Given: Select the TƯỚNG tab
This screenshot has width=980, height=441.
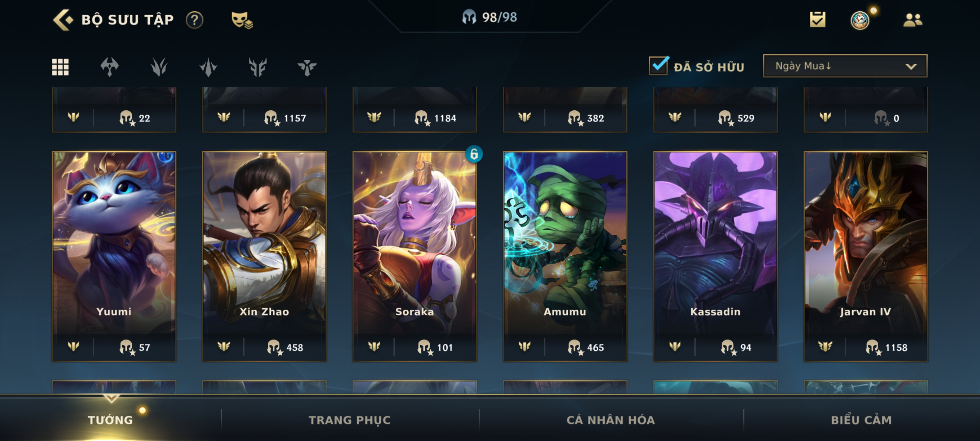Looking at the screenshot, I should [110, 420].
